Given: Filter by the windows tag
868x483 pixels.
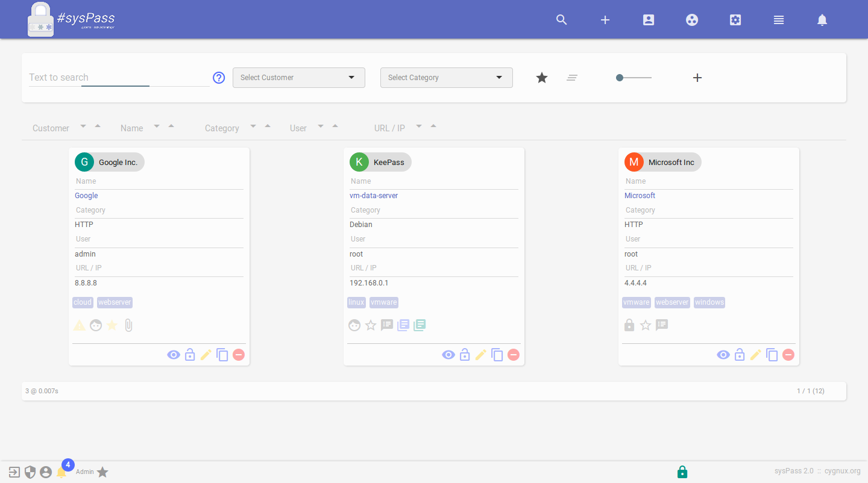Looking at the screenshot, I should [709, 302].
